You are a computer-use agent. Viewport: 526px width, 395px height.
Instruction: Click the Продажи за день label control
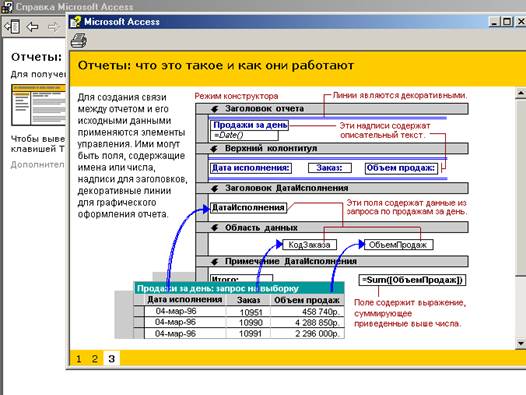250,125
